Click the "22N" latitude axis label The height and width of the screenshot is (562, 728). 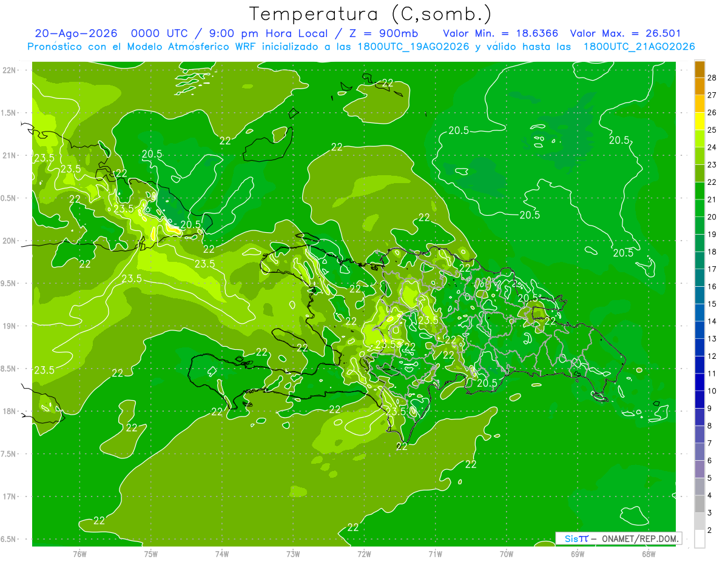pos(9,70)
